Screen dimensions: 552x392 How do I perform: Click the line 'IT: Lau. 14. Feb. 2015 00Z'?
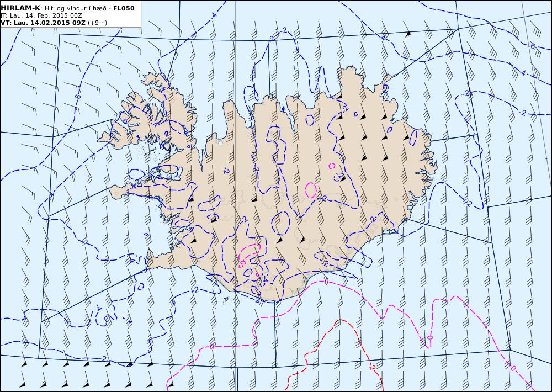click(41, 15)
